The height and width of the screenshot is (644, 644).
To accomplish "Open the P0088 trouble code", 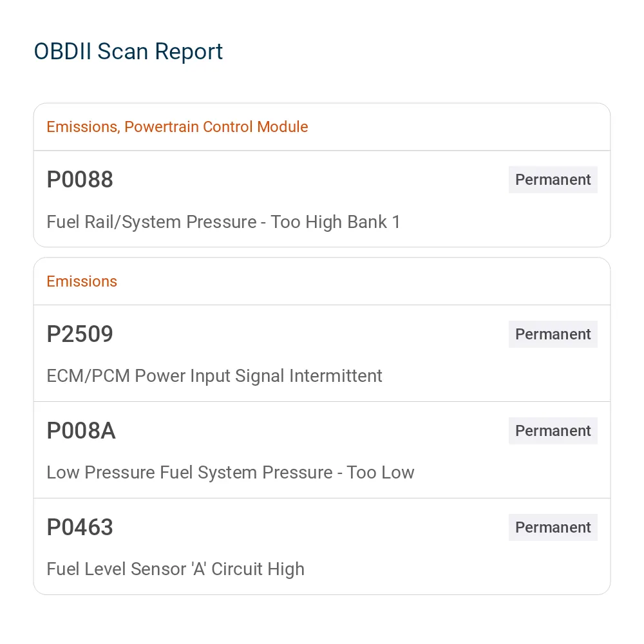I will 80,180.
